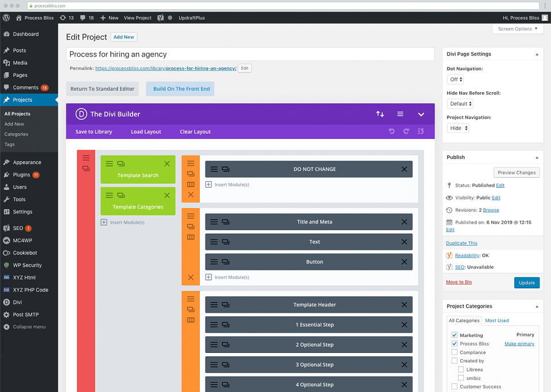Check the Libreea subcategory
This screenshot has width=551, height=392.
(x=461, y=370)
